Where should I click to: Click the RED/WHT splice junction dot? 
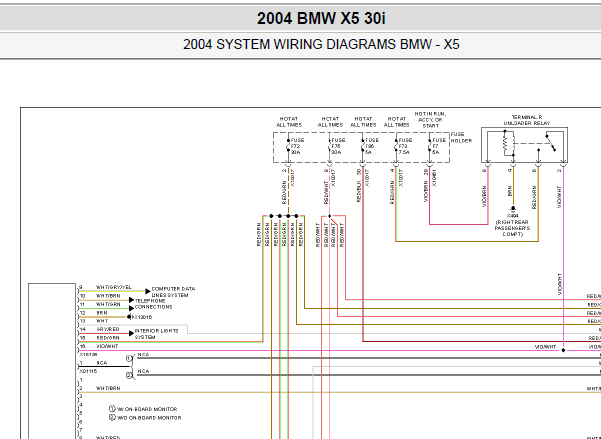(330, 216)
